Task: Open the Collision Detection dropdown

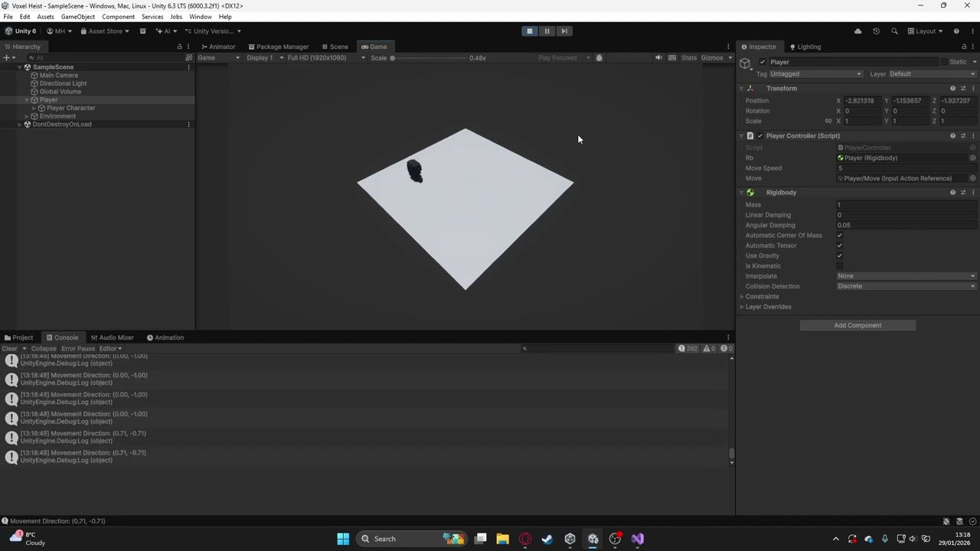Action: [906, 286]
